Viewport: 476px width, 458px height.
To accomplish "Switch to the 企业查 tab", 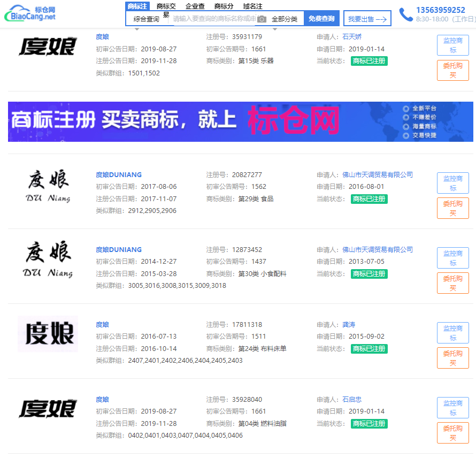I will click(195, 6).
